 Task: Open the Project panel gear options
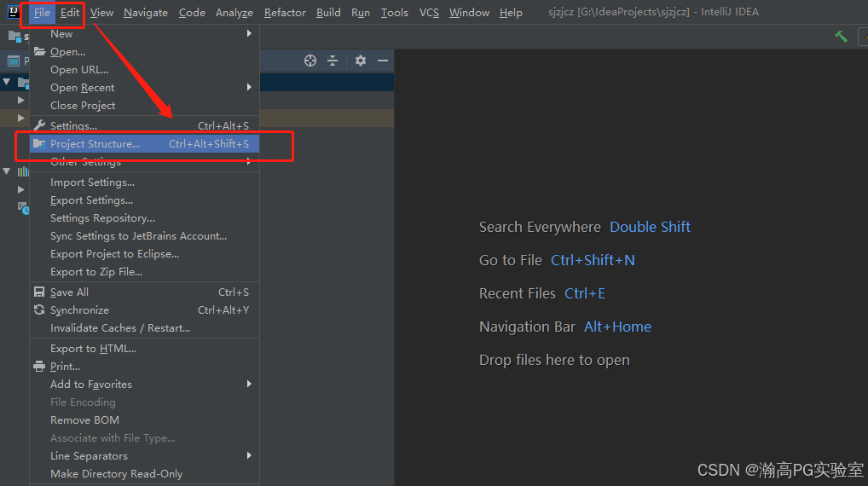tap(361, 61)
